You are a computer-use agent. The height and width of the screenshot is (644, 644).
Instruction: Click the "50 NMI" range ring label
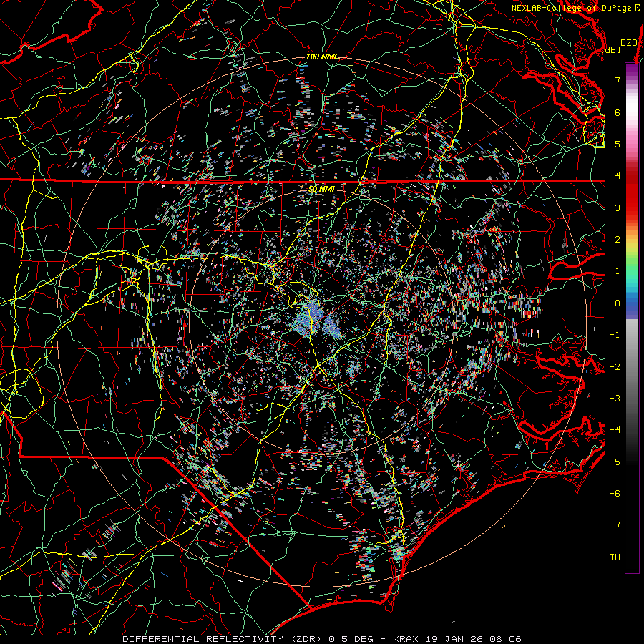(321, 190)
